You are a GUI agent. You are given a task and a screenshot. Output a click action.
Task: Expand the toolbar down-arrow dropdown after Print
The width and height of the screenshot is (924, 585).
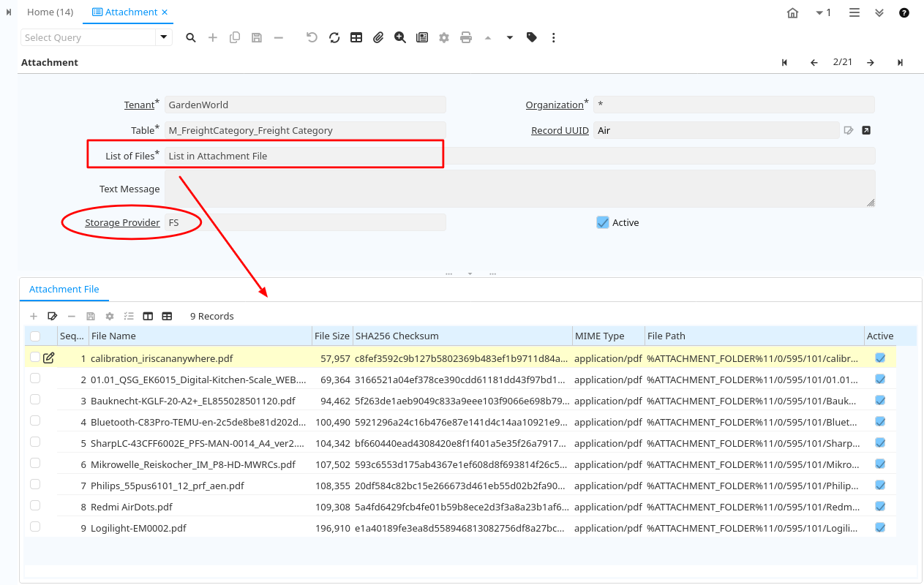[x=510, y=37]
